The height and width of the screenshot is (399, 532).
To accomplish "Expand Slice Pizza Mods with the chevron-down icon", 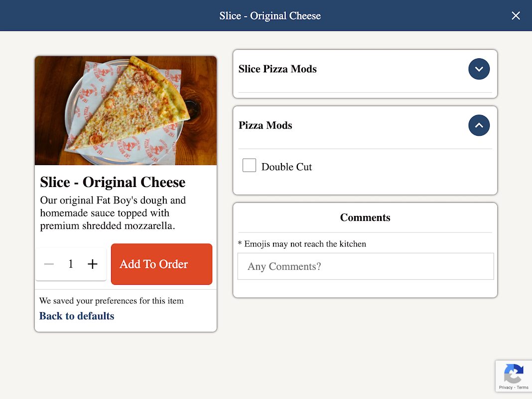I will (479, 69).
